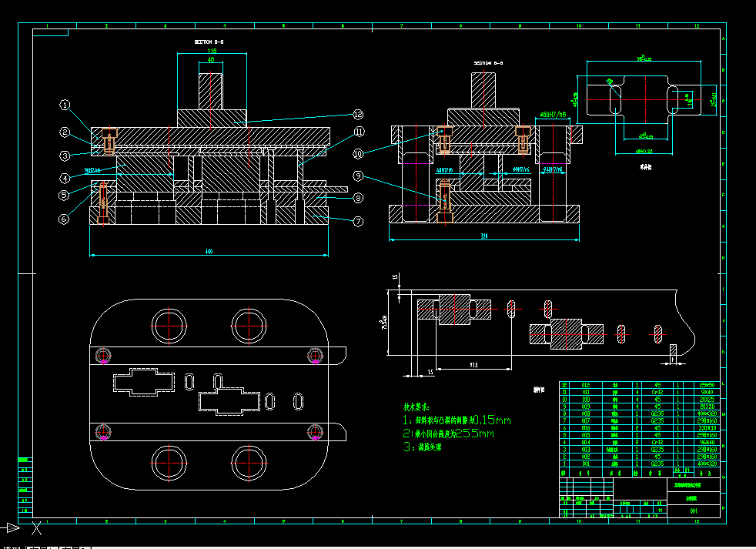
Task: Pick balloon number 3 callout
Action: click(65, 156)
